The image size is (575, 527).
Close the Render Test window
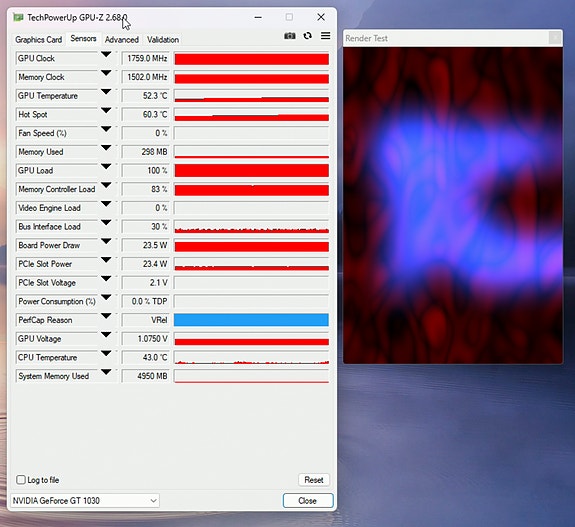point(555,38)
